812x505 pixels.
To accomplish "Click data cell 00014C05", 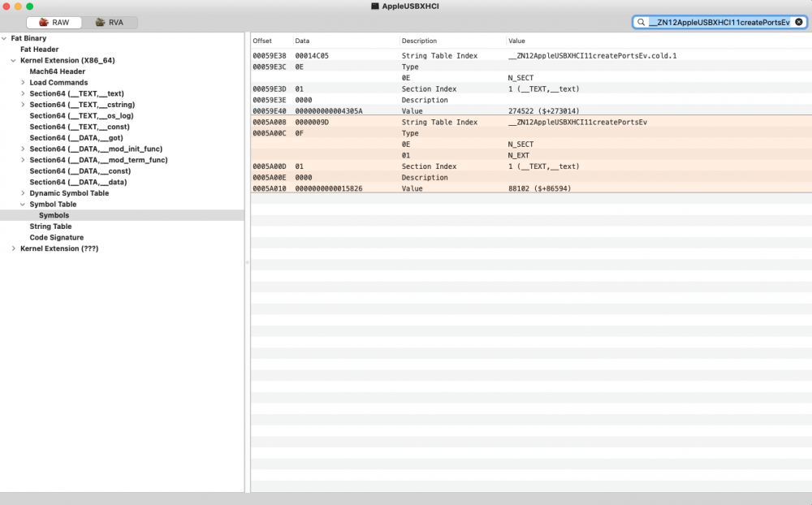I will tap(312, 56).
